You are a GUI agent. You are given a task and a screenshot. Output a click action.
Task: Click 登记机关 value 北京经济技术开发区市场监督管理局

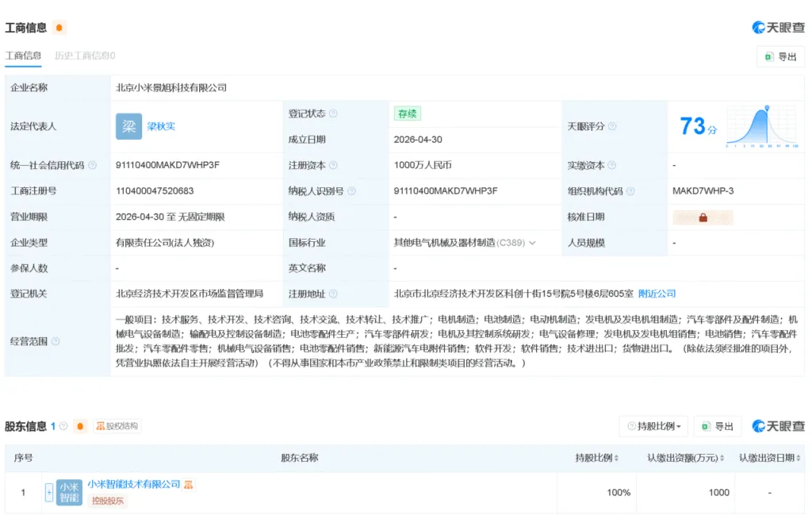pyautogui.click(x=190, y=294)
